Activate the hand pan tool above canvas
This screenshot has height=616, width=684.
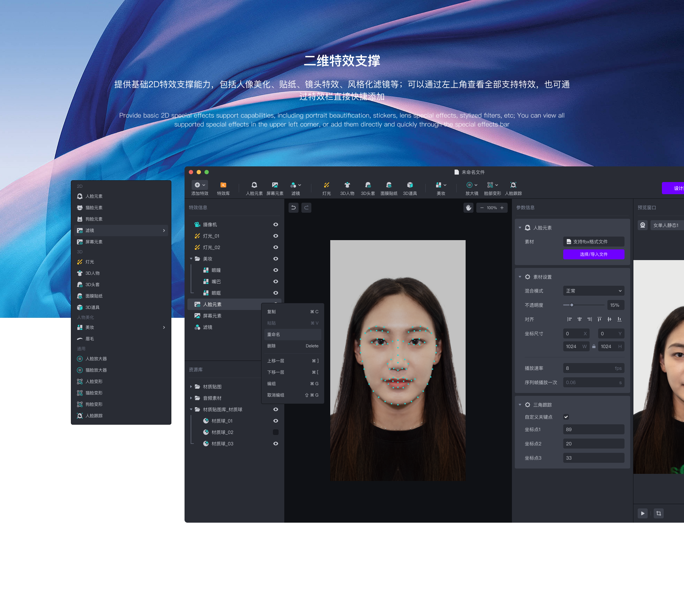[468, 208]
